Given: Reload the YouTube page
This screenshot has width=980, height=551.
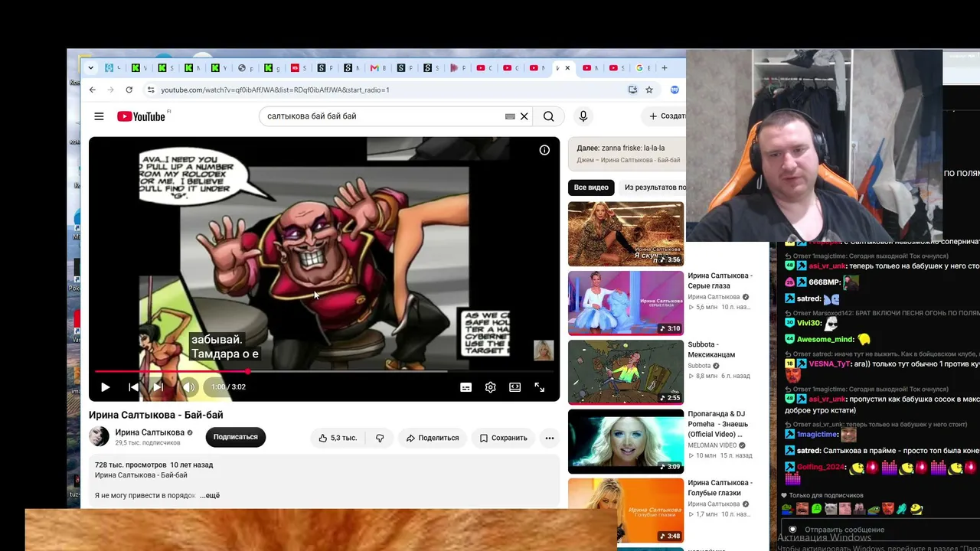Looking at the screenshot, I should pyautogui.click(x=129, y=90).
